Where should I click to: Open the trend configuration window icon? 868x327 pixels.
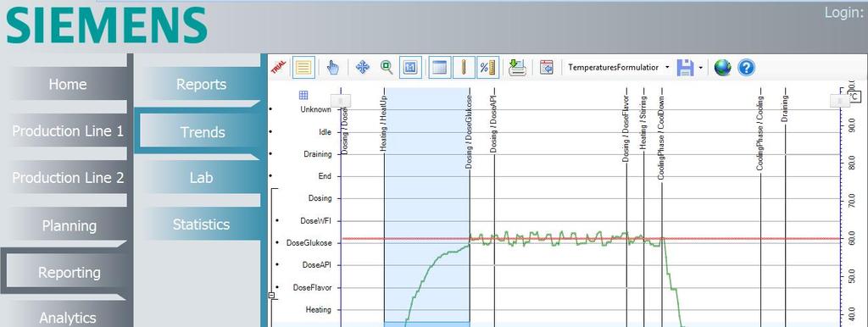click(x=547, y=68)
